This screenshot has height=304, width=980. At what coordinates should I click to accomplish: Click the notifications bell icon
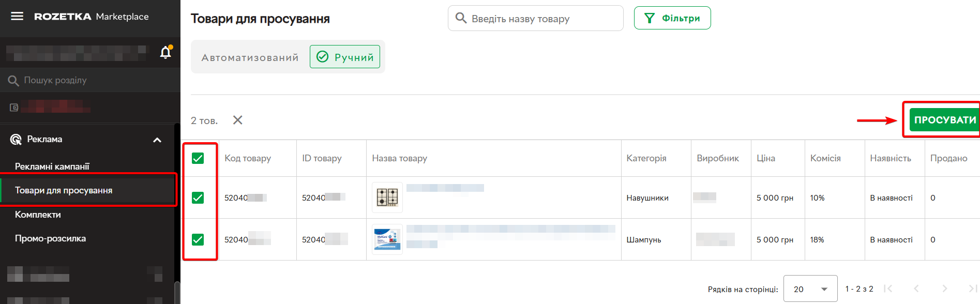point(165,52)
